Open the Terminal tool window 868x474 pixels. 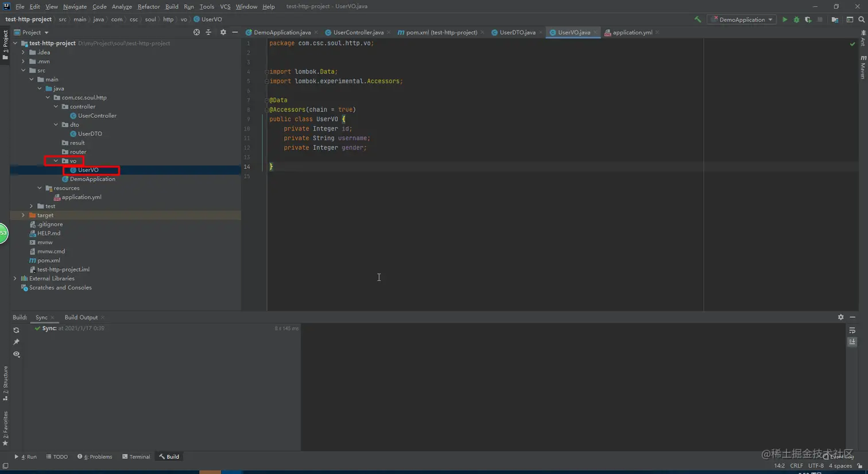tap(136, 457)
